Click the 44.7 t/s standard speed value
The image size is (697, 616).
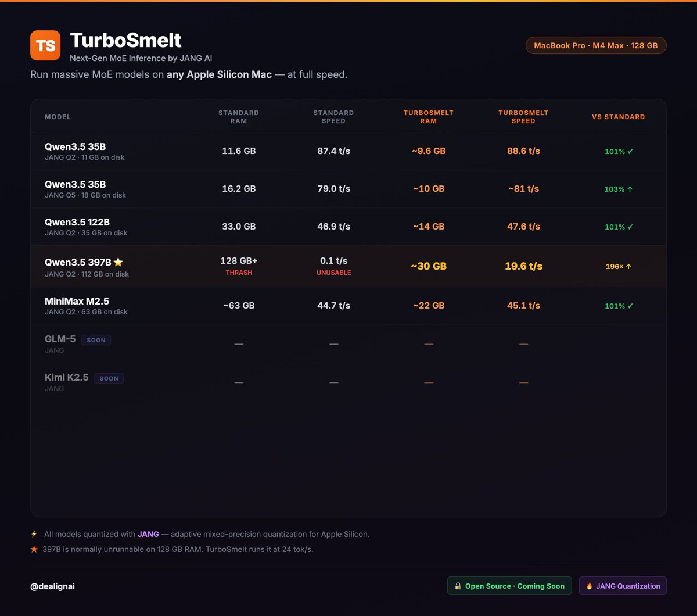(x=333, y=306)
